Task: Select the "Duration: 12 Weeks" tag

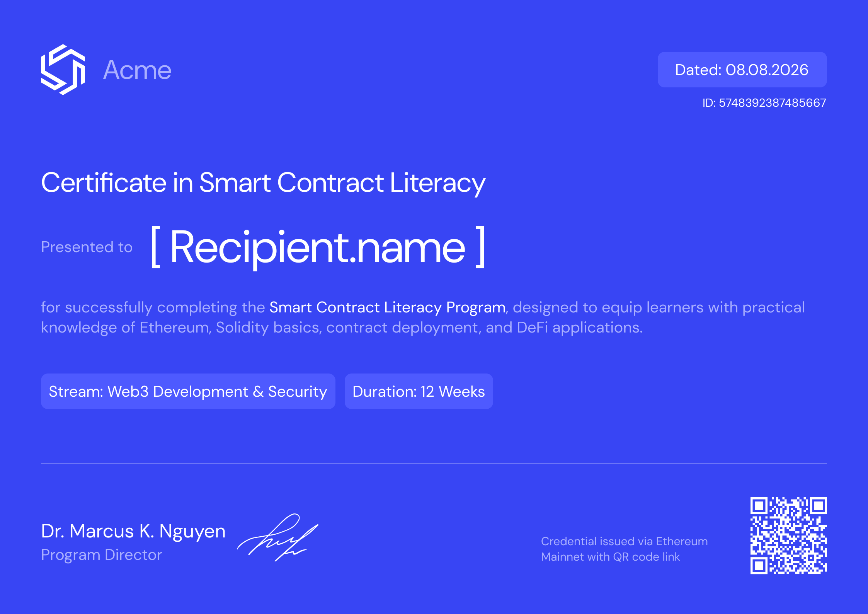Action: [x=418, y=391]
